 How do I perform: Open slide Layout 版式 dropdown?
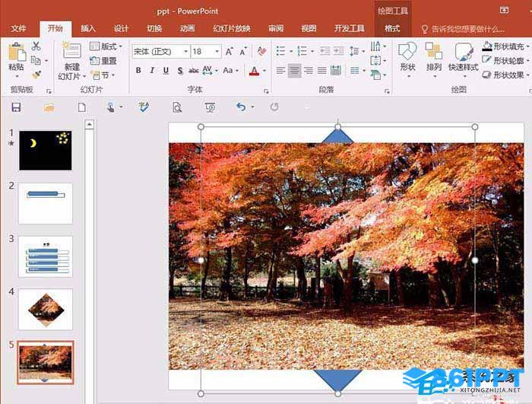pyautogui.click(x=106, y=46)
